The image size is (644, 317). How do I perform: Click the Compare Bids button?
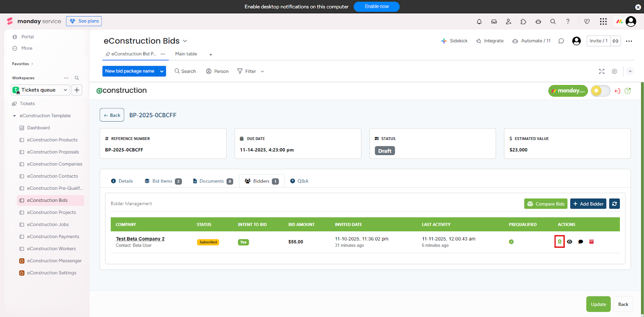(x=545, y=204)
